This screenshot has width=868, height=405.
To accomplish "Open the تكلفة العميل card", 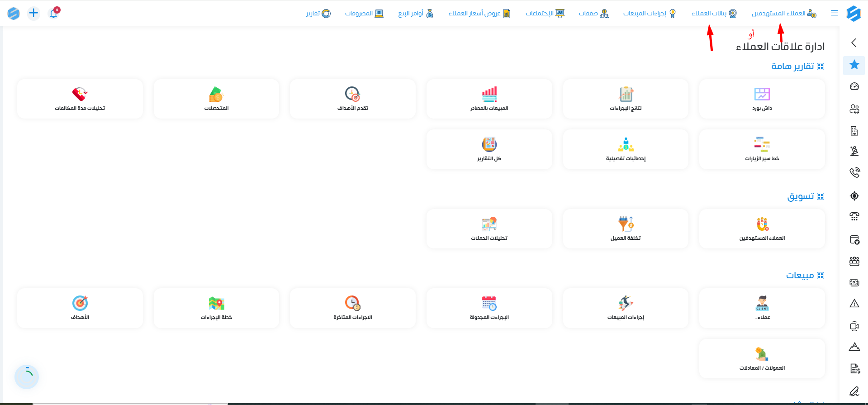I will click(626, 229).
